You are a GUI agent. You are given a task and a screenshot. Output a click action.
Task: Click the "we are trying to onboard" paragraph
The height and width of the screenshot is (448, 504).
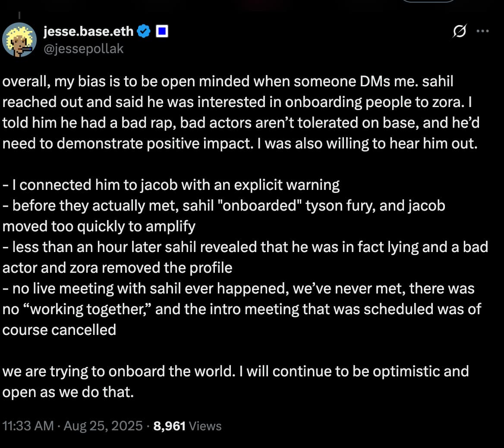tap(236, 372)
